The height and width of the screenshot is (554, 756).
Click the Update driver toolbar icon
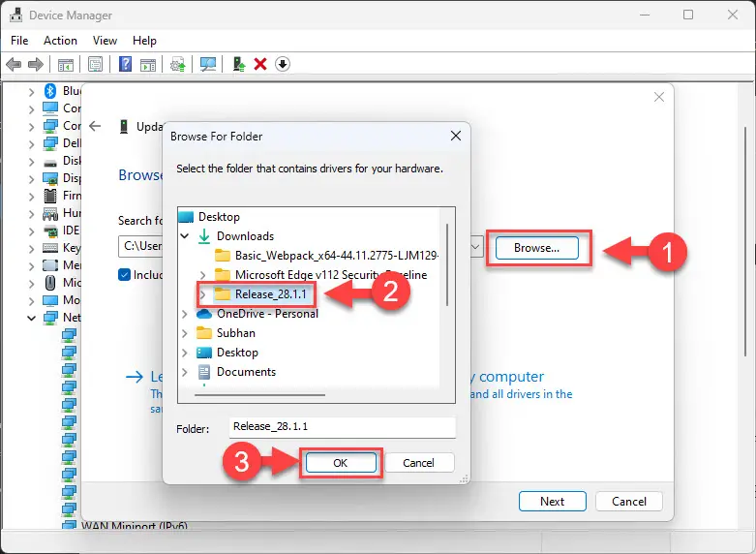point(238,65)
